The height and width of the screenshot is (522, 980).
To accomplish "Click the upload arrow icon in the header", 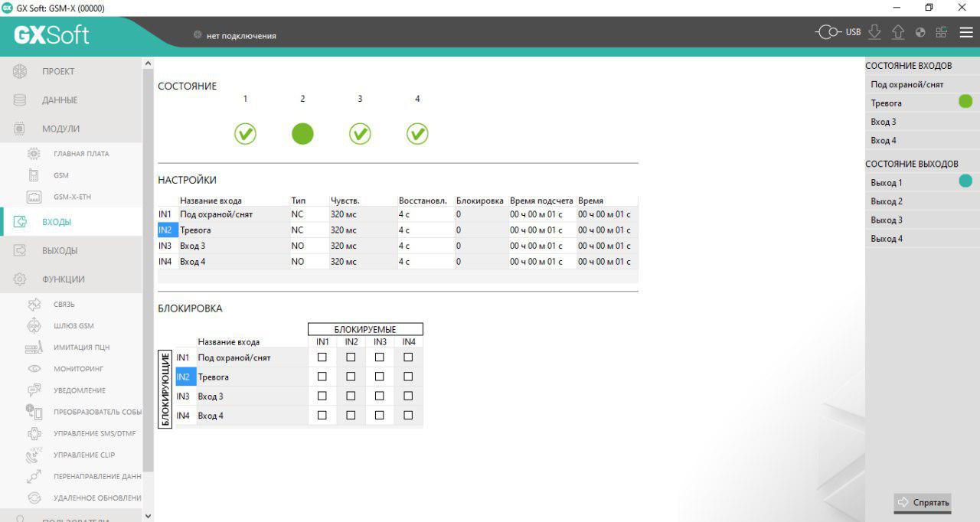I will (898, 33).
